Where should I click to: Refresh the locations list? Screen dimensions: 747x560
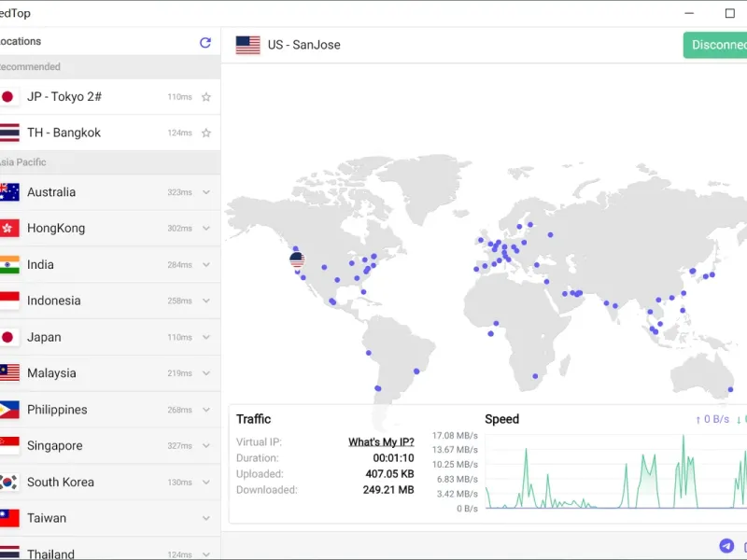(x=205, y=43)
